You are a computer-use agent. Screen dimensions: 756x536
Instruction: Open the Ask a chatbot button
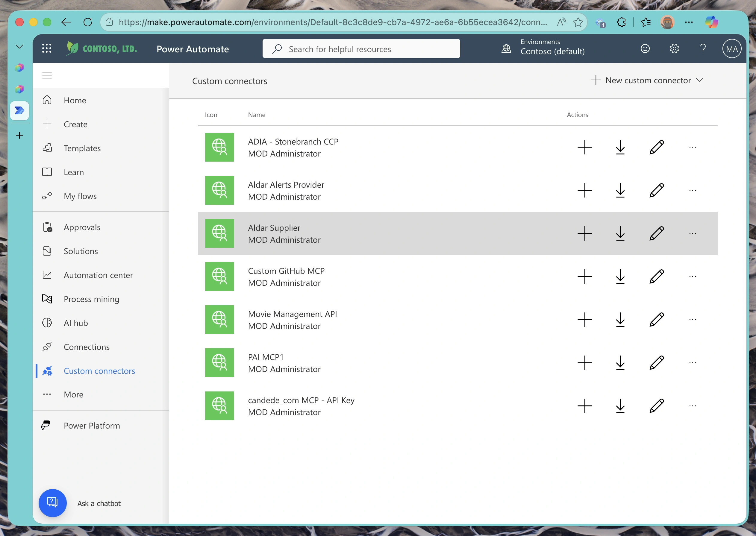click(x=53, y=503)
